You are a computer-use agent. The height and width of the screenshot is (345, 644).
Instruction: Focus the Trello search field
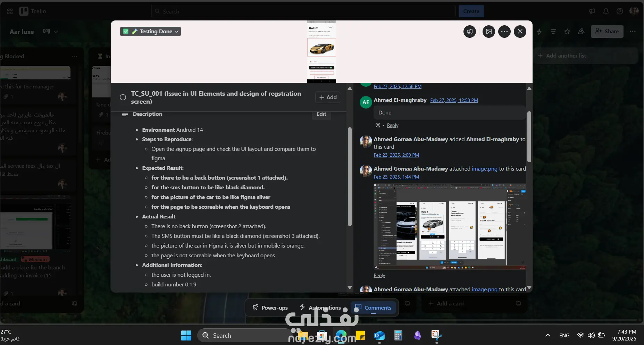(303, 11)
